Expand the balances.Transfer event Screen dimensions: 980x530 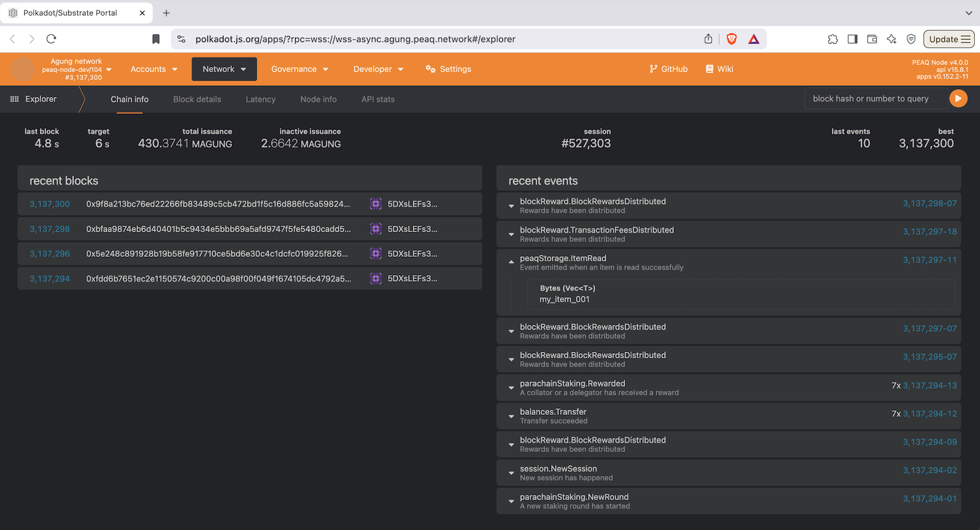click(511, 416)
